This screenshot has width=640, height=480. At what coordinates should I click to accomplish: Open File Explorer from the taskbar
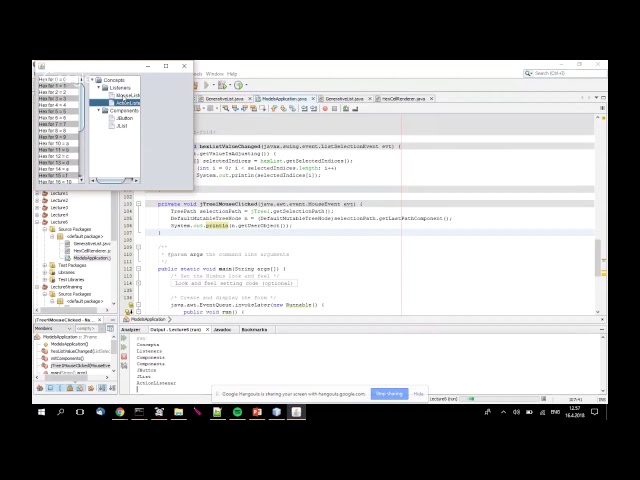click(x=178, y=412)
